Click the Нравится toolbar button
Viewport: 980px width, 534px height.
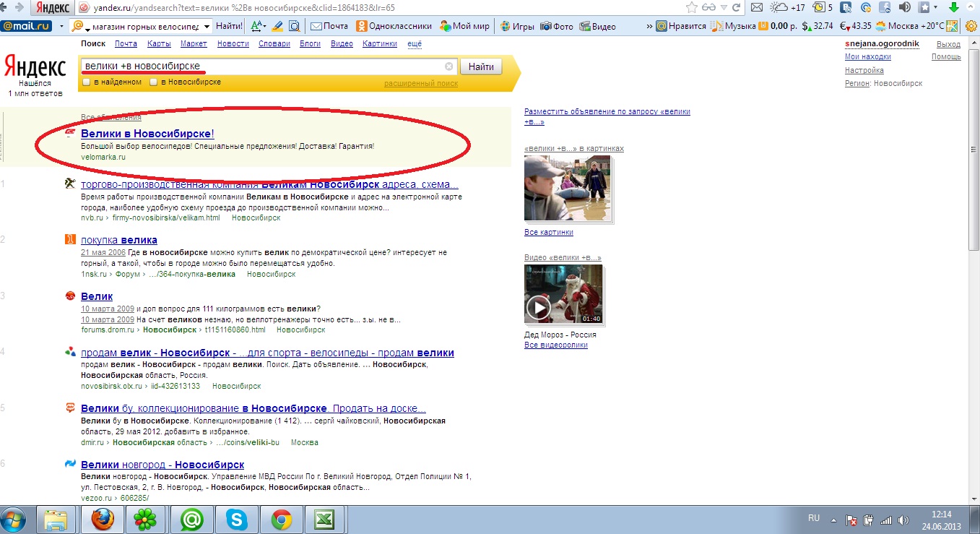click(x=681, y=26)
